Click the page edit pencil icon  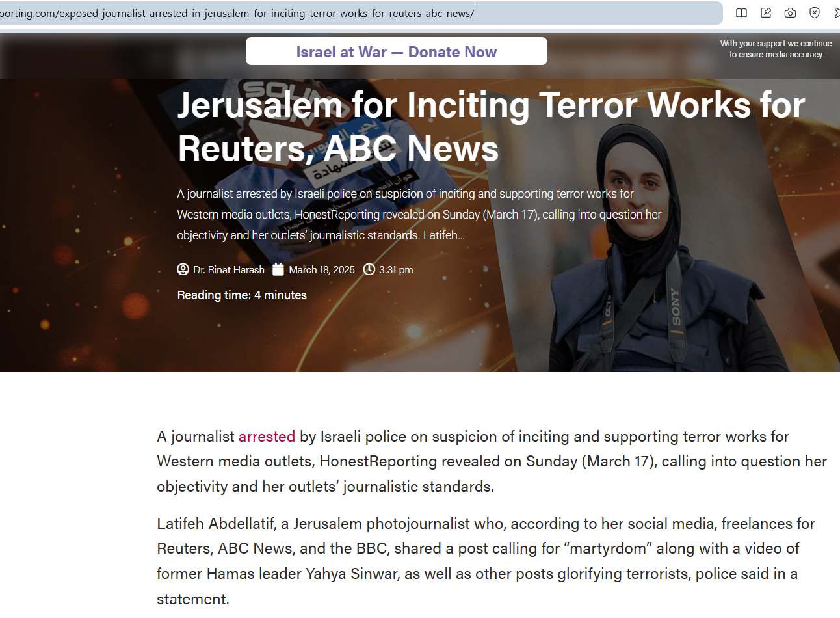pos(766,13)
